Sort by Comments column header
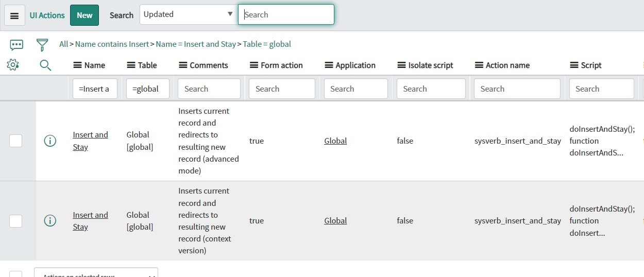 click(x=209, y=65)
